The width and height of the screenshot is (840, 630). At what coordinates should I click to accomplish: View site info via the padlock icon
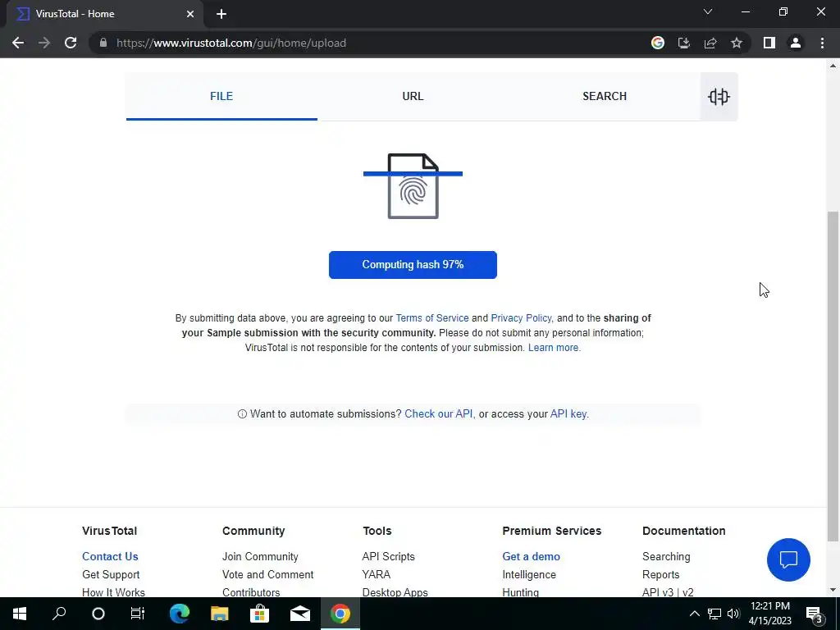coord(103,43)
